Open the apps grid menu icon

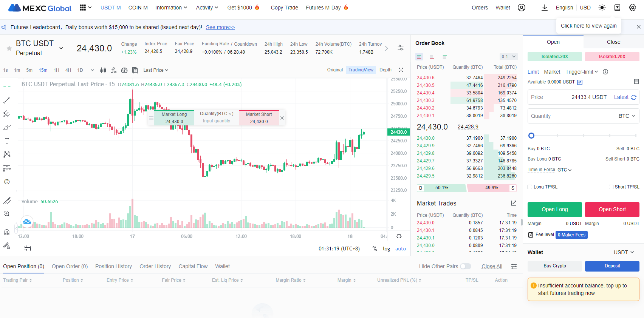(x=83, y=8)
